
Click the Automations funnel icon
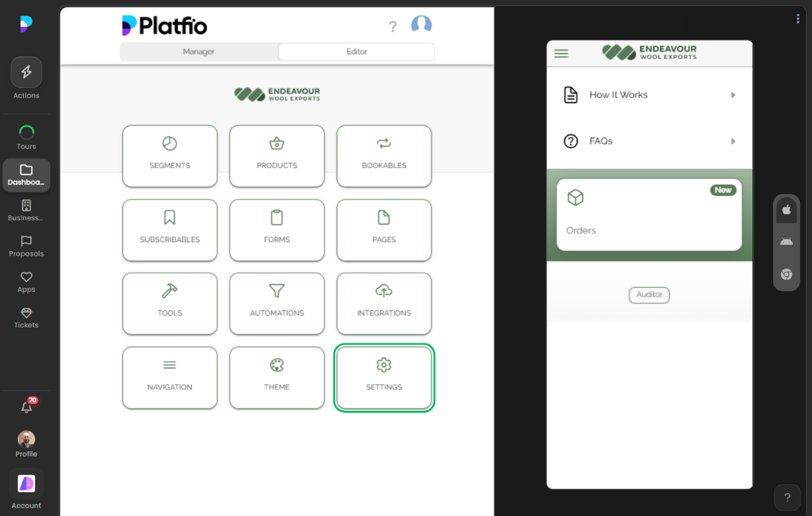point(276,292)
